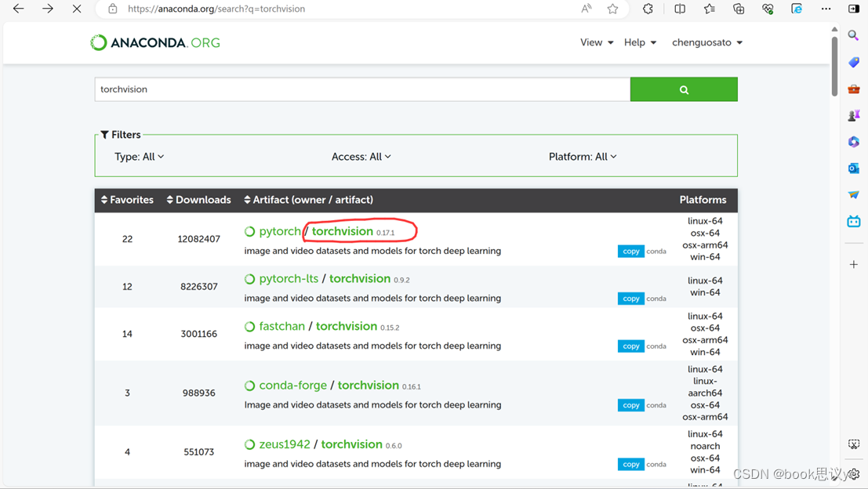Open browser essentials heart icon
868x489 pixels.
coord(768,9)
